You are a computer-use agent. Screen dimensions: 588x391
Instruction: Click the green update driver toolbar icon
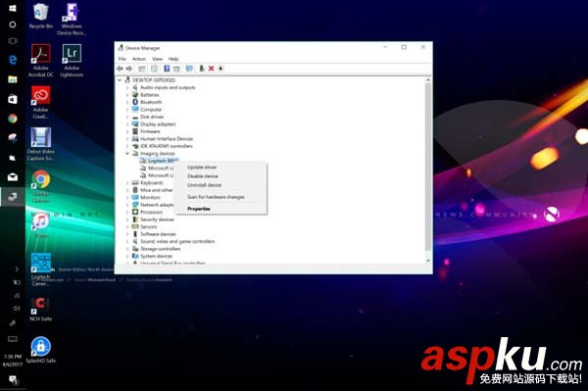pyautogui.click(x=202, y=69)
